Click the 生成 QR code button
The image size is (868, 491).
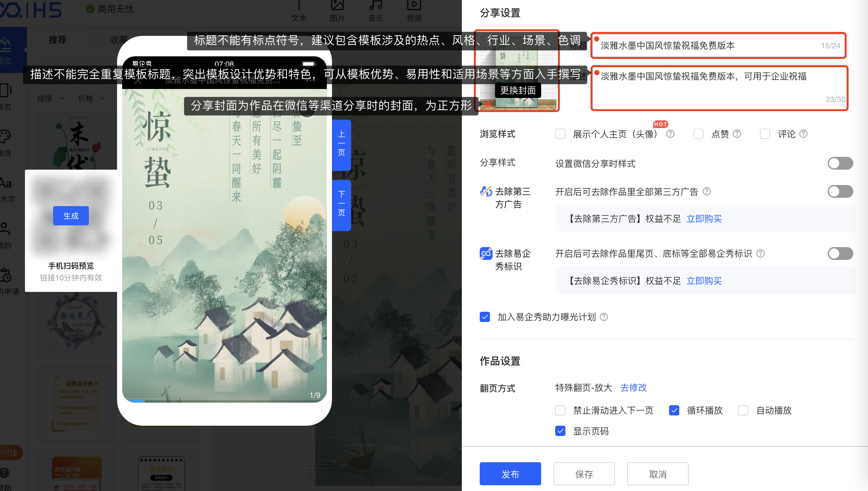[71, 215]
